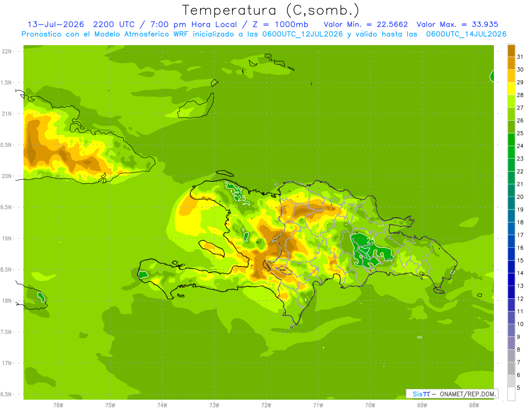Click the latitude label "22N"

pos(7,51)
